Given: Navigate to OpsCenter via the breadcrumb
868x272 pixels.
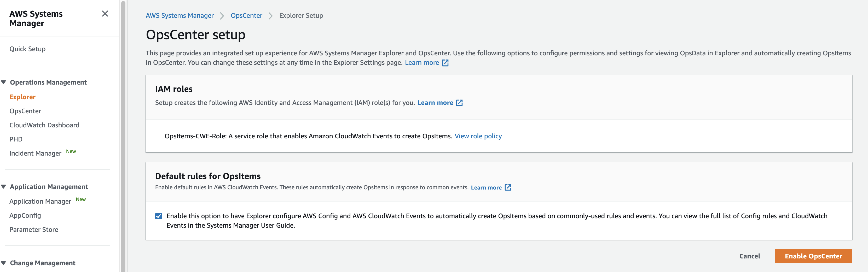Looking at the screenshot, I should click(x=246, y=15).
